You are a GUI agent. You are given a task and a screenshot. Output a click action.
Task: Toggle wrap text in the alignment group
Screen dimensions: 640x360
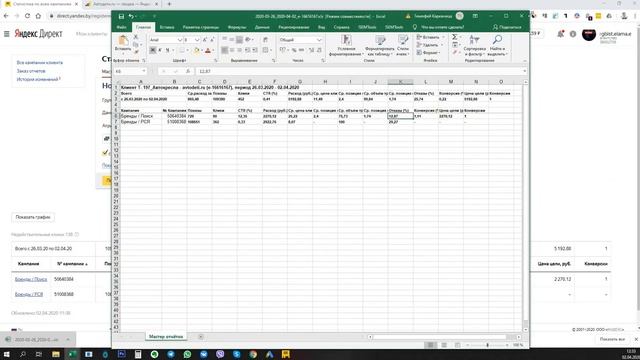point(266,40)
